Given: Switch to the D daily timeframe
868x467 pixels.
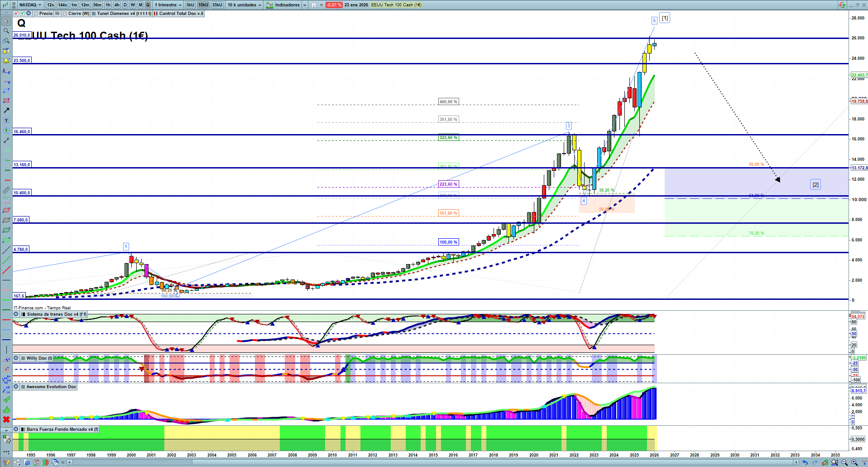Looking at the screenshot, I should coord(125,5).
